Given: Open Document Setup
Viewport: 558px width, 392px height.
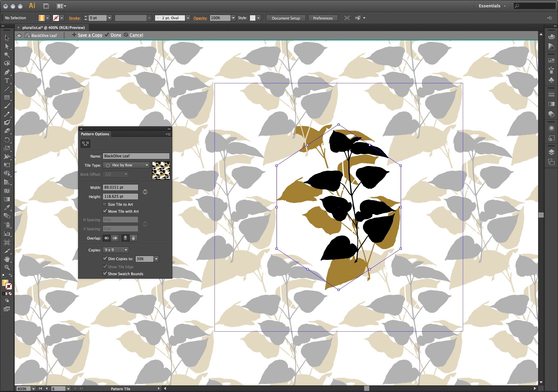Looking at the screenshot, I should click(286, 18).
